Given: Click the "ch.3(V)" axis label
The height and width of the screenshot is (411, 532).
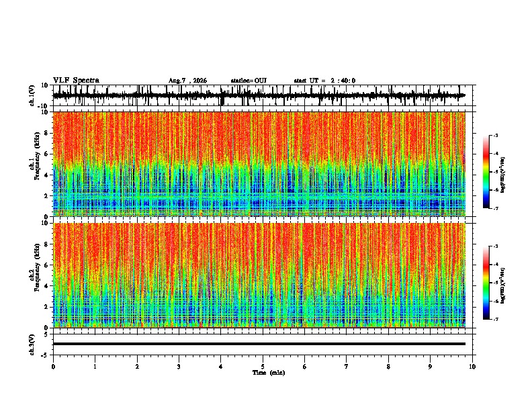Looking at the screenshot, I should point(32,345).
